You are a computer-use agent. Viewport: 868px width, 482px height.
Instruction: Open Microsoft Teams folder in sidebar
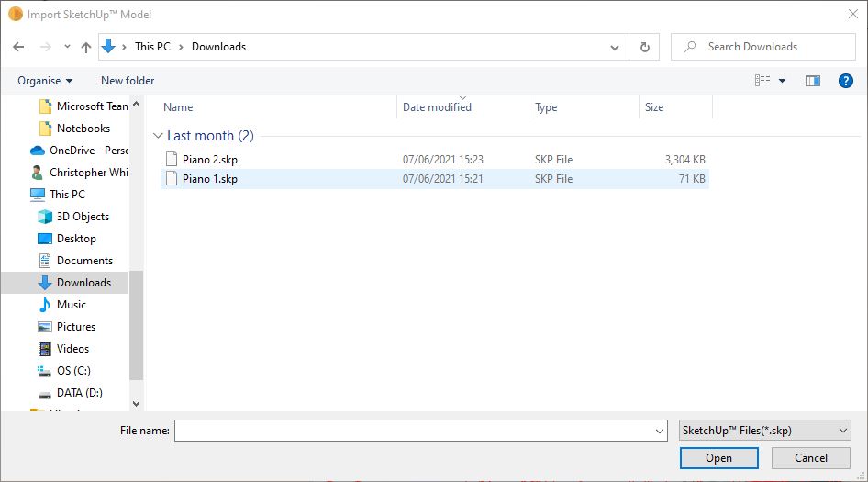[x=84, y=106]
